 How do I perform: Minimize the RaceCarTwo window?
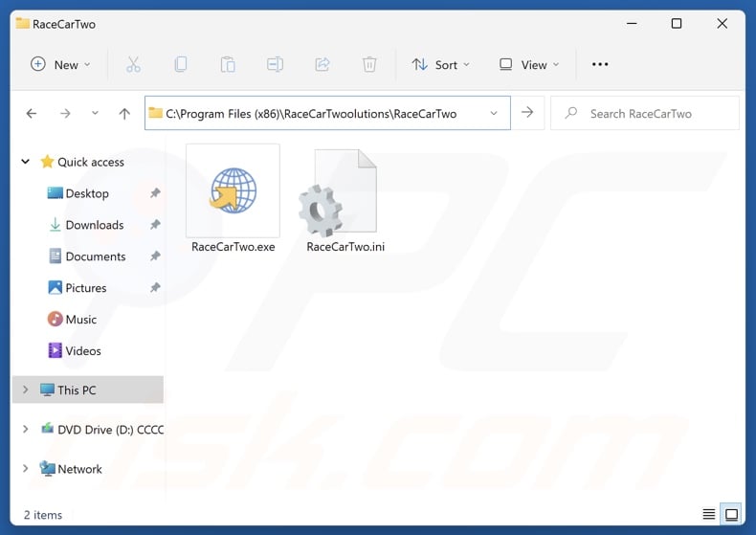pos(632,23)
